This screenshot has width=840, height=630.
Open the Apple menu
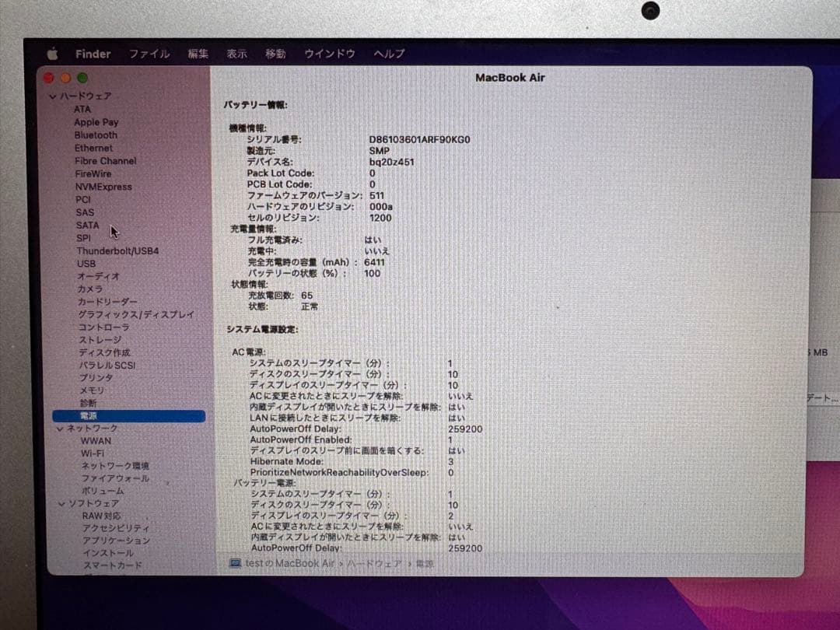point(52,53)
